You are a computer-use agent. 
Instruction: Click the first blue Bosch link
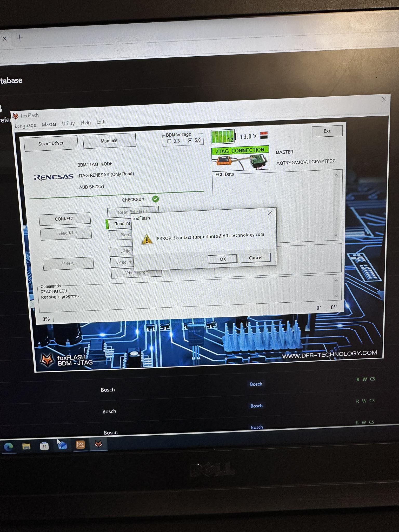(x=256, y=384)
